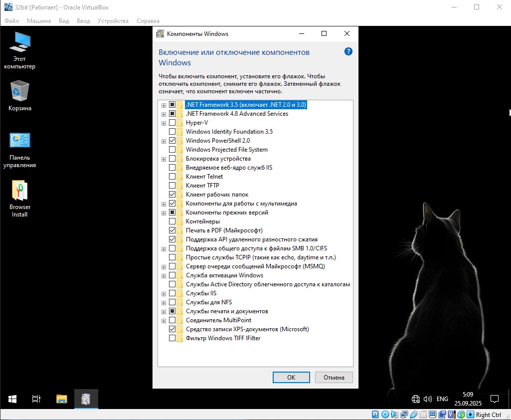Expand the .NET Framework 3.5 node

164,105
